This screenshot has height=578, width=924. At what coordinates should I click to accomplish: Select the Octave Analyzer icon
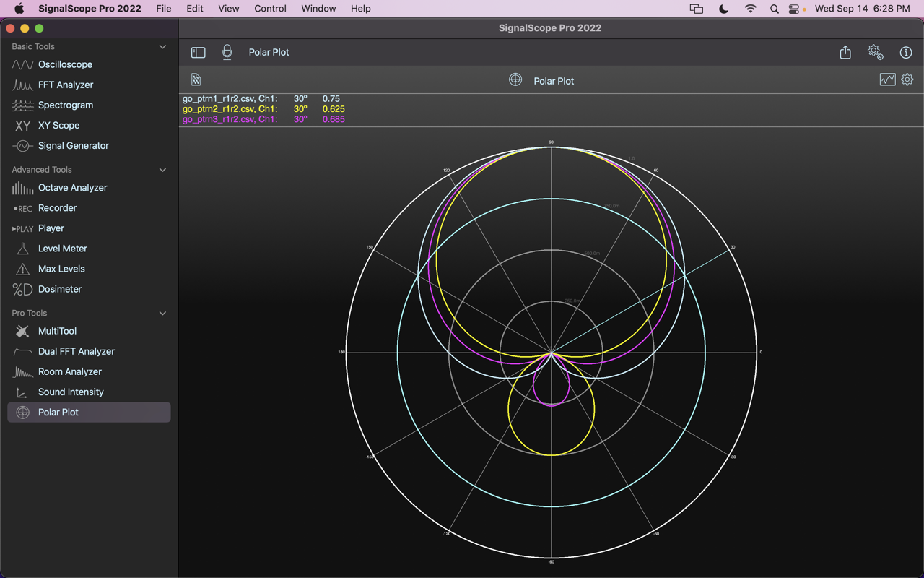22,187
